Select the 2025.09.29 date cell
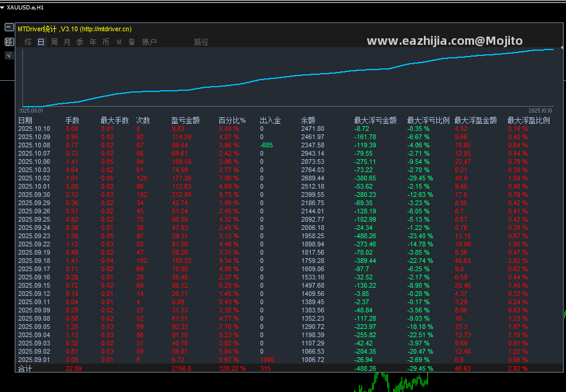The height and width of the screenshot is (392, 566). coord(34,203)
